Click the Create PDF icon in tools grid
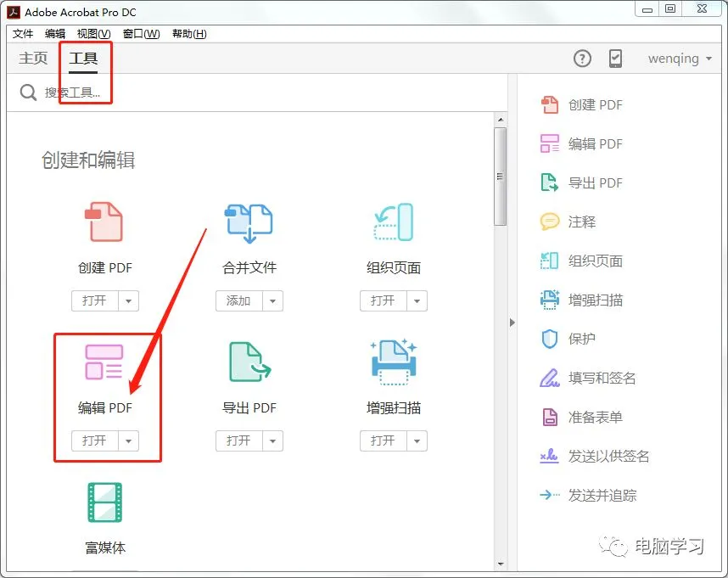The image size is (728, 578). click(x=104, y=222)
